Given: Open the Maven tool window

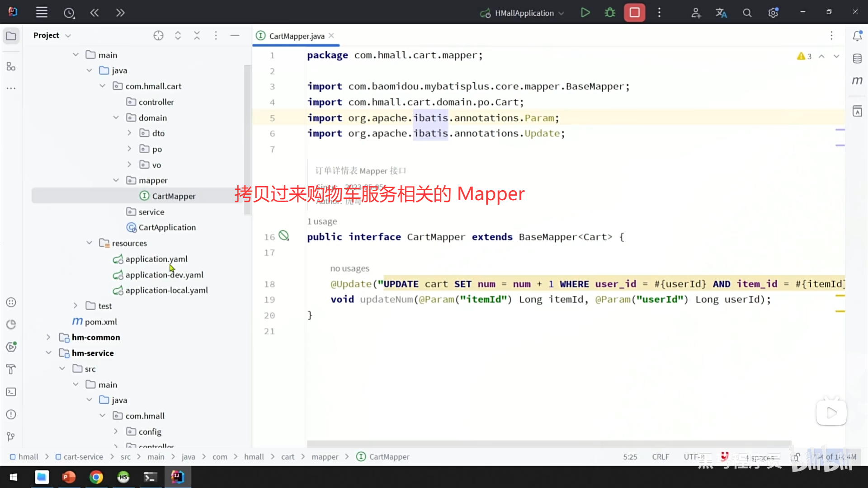Looking at the screenshot, I should (857, 81).
